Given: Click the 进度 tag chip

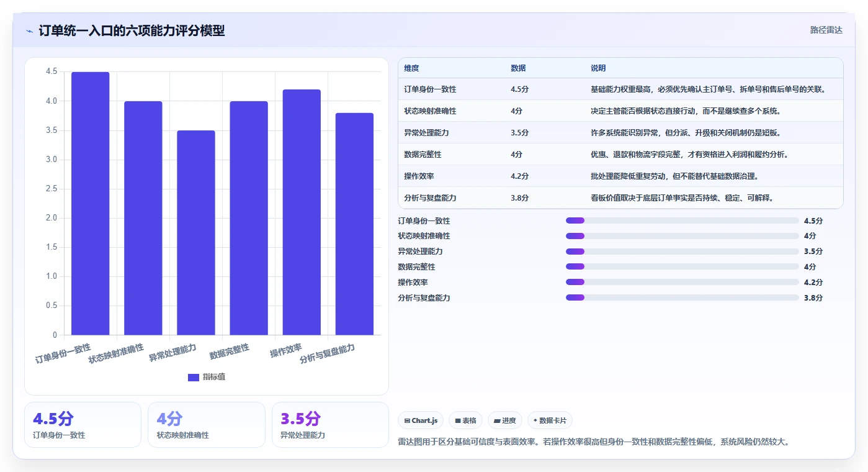Looking at the screenshot, I should click(505, 420).
